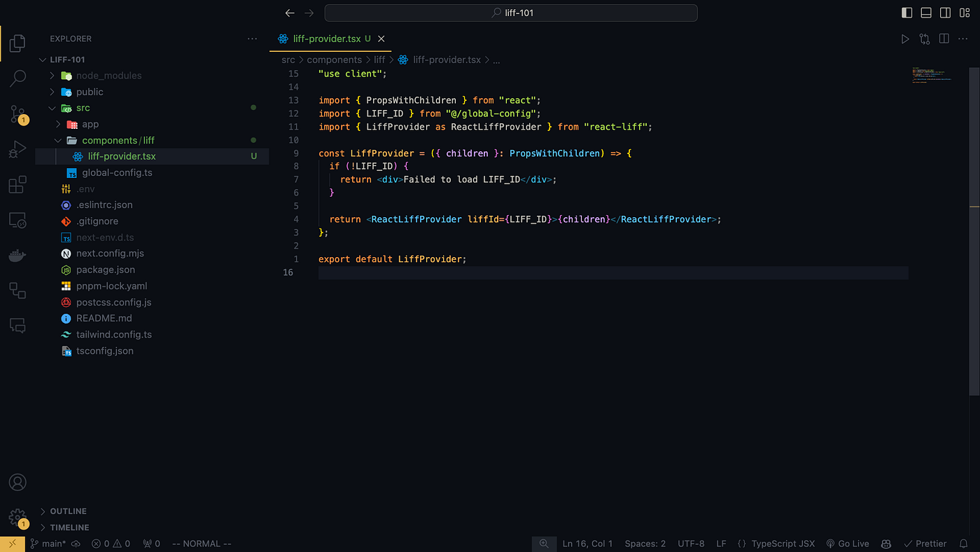Go back with the left arrow
The image size is (980, 552).
[x=290, y=13]
